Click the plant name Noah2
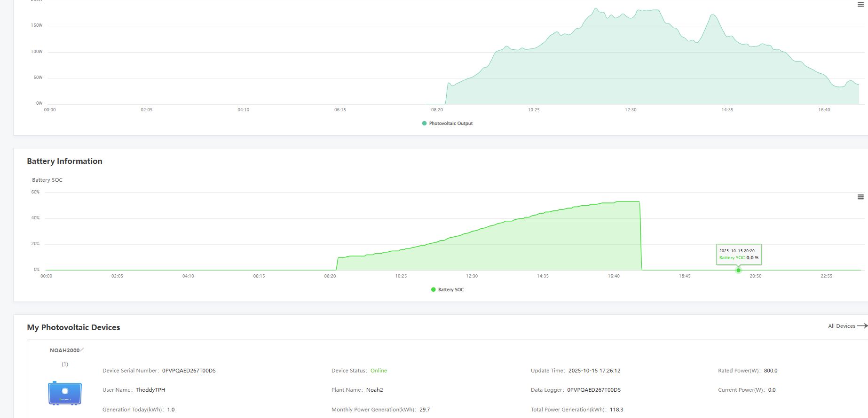868x418 pixels. pyautogui.click(x=374, y=390)
